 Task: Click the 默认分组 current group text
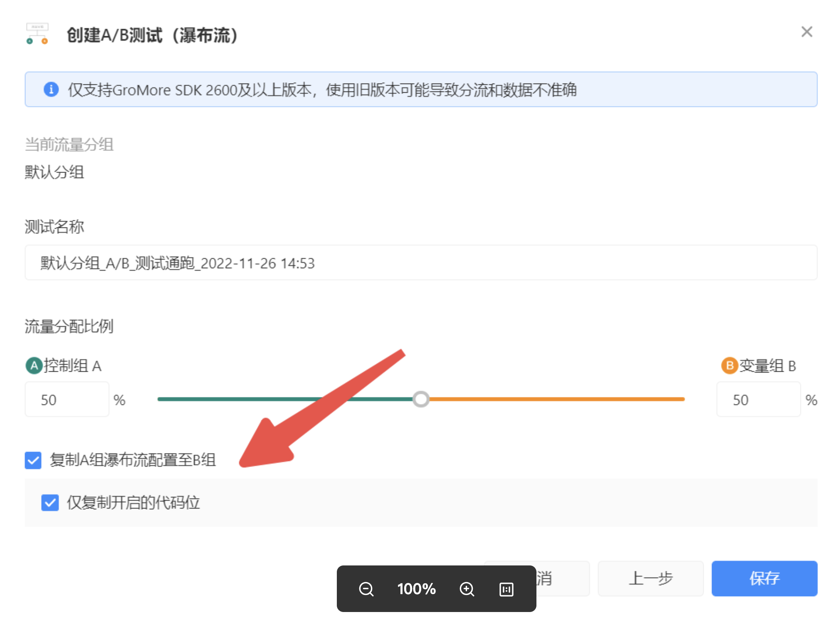54,172
